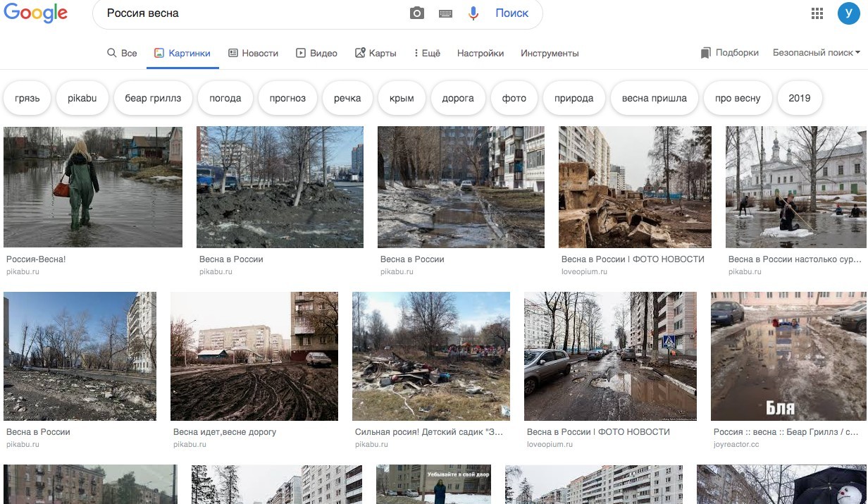
Task: Click the user account avatar
Action: (x=848, y=13)
